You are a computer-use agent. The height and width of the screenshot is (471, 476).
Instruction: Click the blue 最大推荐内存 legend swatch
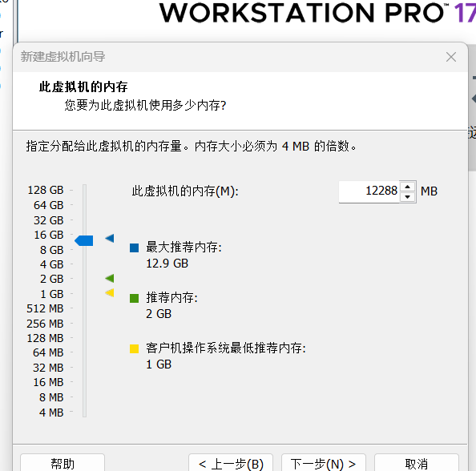point(134,248)
